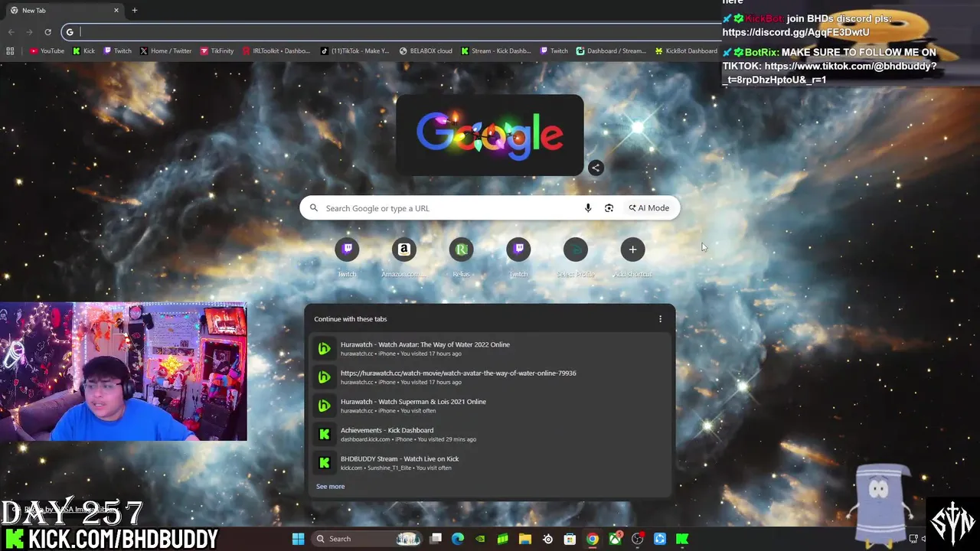
Task: Click the AI Mode button
Action: point(649,208)
